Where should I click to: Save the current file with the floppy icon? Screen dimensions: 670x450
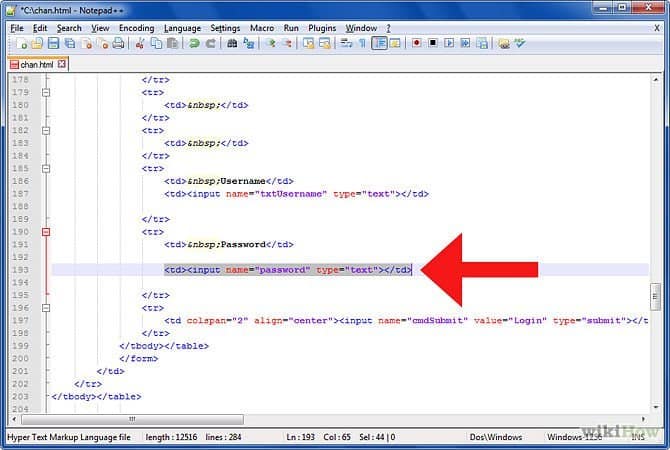tap(53, 43)
